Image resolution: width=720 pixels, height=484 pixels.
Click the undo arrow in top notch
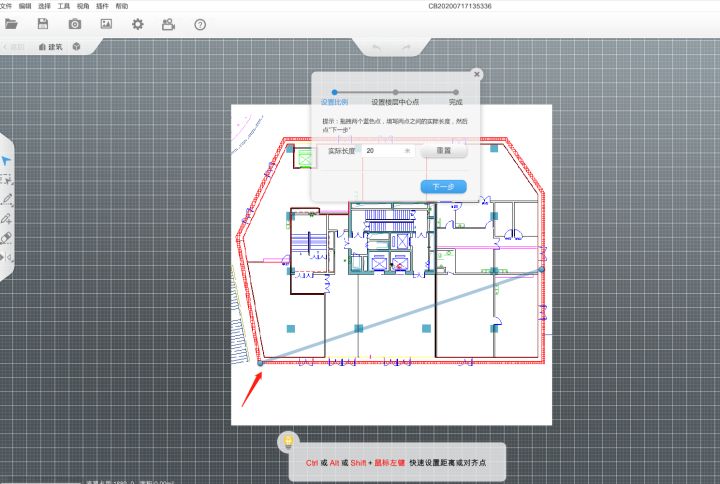(x=376, y=47)
